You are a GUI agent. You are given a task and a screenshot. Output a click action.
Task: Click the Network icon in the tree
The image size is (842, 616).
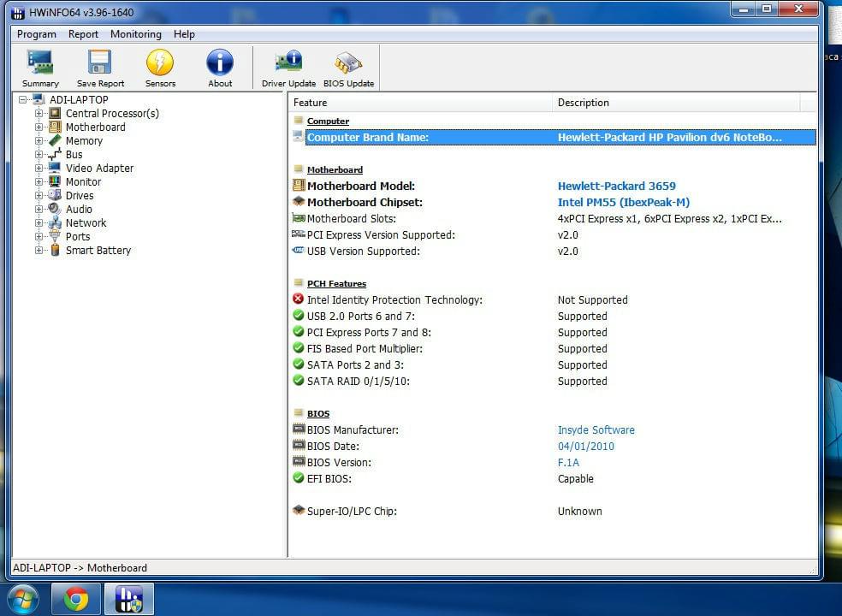click(55, 223)
